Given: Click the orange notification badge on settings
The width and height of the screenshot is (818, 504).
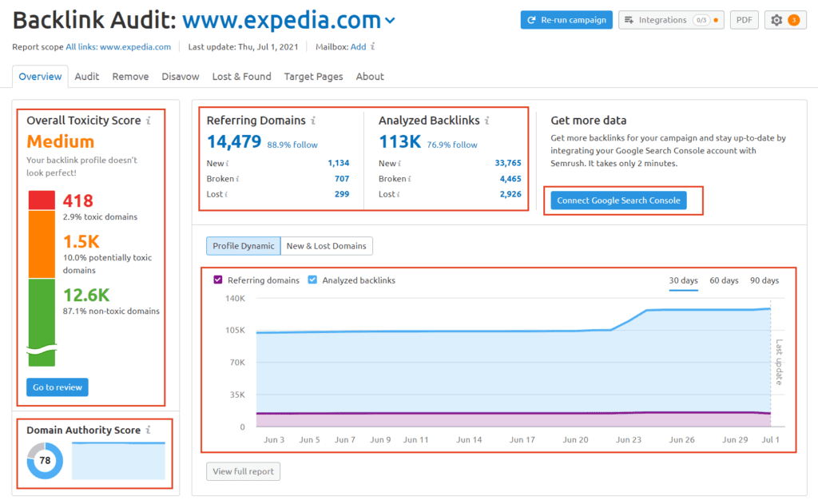Looking at the screenshot, I should point(793,20).
